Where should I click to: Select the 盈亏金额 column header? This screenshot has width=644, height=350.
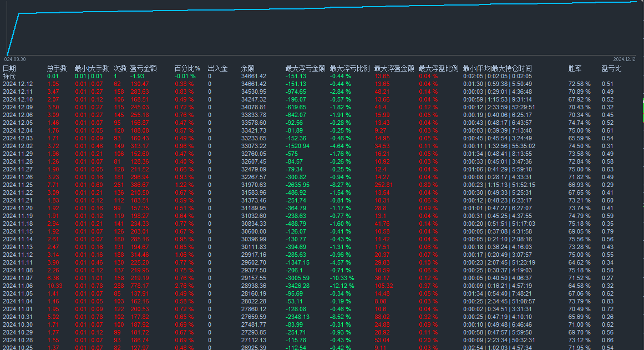pyautogui.click(x=143, y=68)
